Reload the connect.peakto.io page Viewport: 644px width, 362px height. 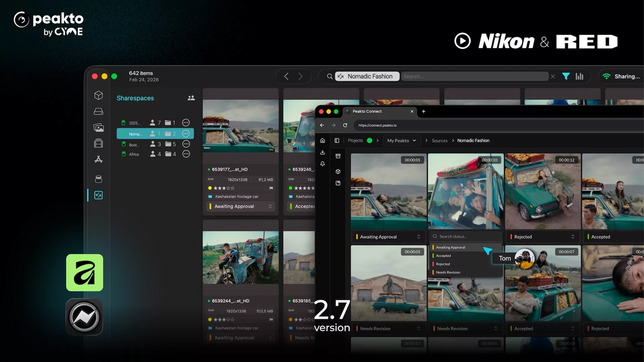tap(345, 125)
